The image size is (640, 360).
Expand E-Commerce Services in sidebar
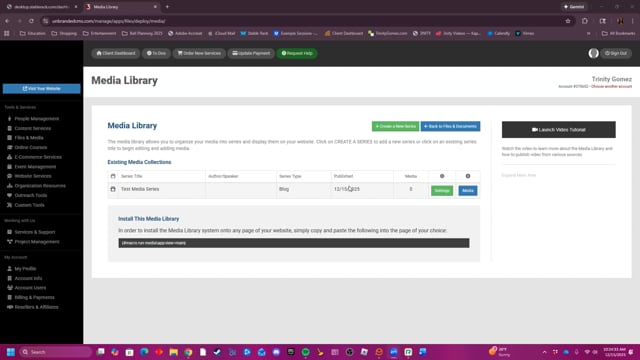[x=38, y=157]
